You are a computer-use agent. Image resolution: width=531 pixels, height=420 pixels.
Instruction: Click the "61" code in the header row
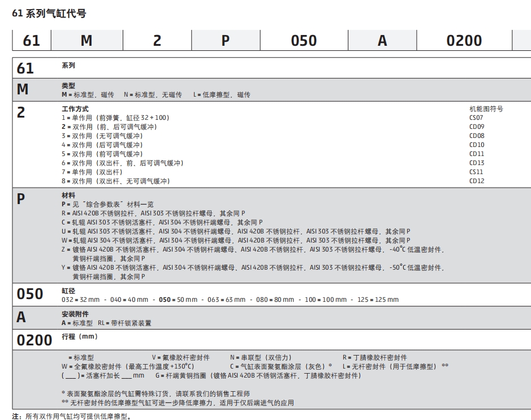[32, 40]
